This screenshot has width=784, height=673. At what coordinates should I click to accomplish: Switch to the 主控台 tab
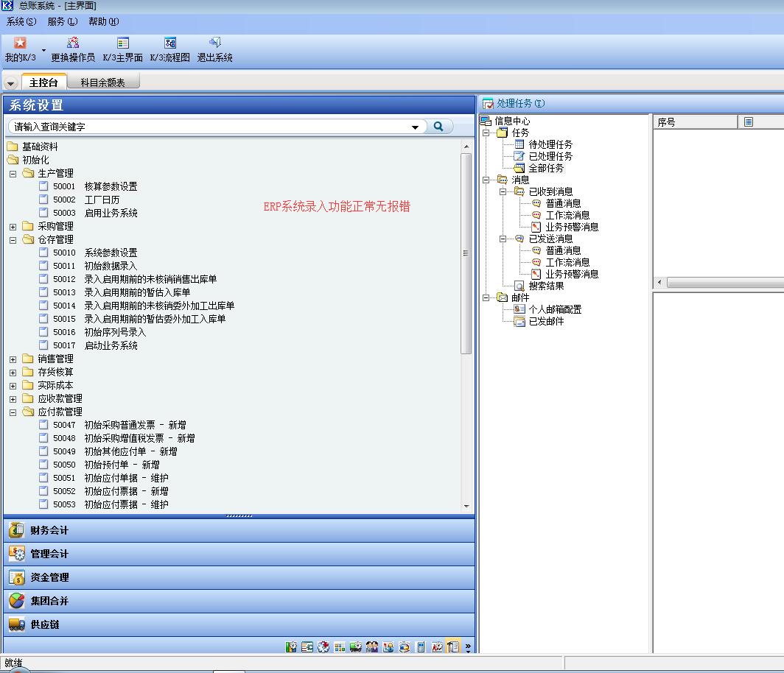(x=44, y=82)
